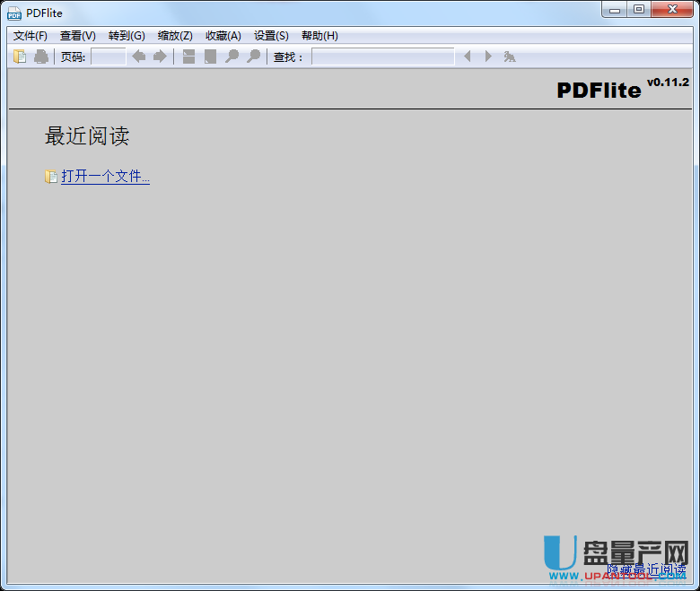Screen dimensions: 700x591
Task: Click the open file toolbar icon
Action: click(x=20, y=56)
